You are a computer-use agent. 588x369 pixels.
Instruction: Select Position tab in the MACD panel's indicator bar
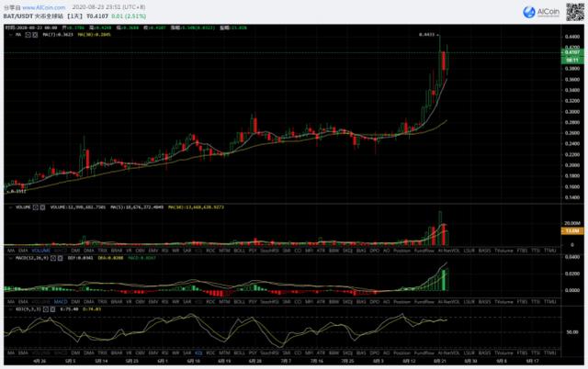402,302
